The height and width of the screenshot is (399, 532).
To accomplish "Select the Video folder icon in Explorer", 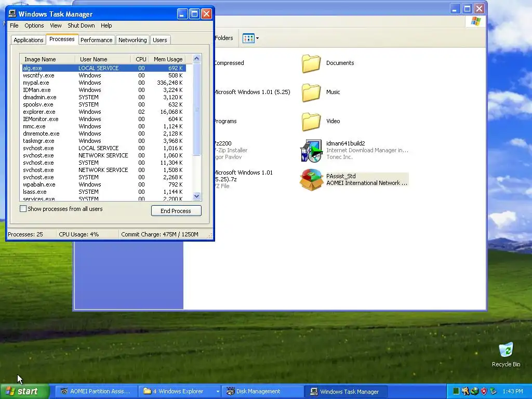I will point(311,122).
